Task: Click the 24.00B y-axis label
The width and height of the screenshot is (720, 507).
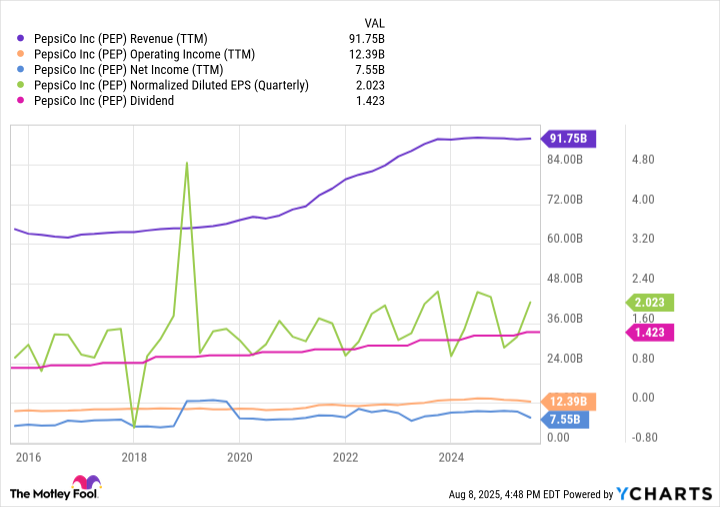Action: 565,358
